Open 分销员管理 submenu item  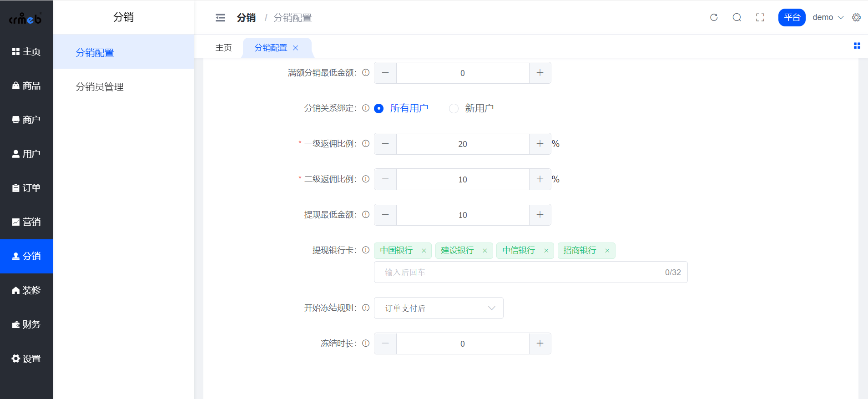(x=100, y=87)
